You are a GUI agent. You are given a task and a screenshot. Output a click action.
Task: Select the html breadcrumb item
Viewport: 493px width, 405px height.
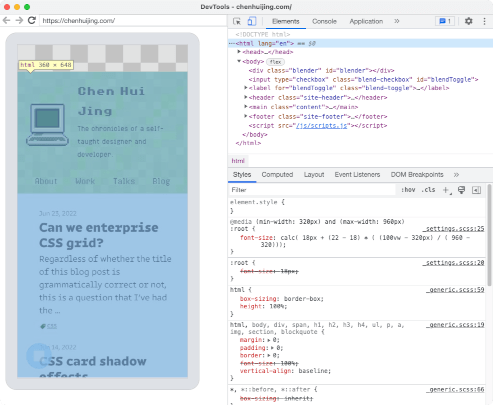tap(238, 161)
